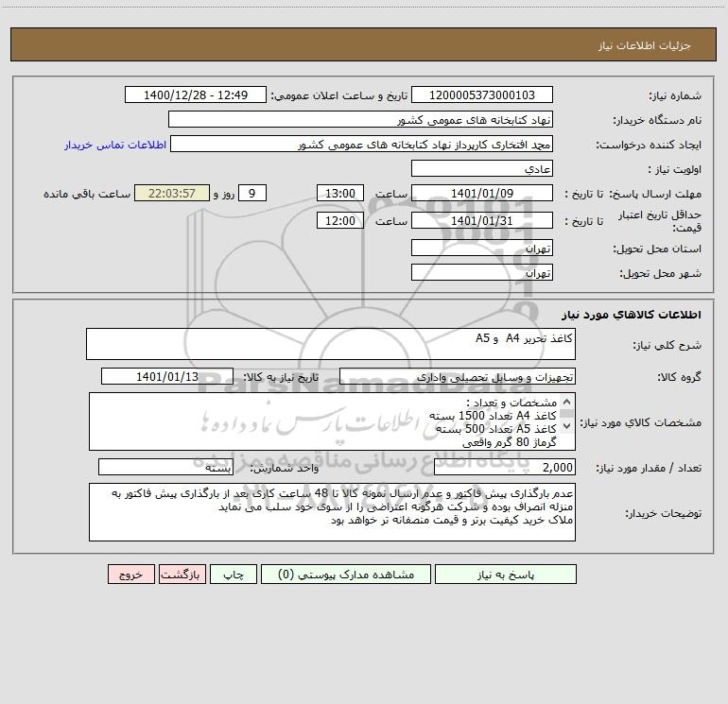Click the deadline date field 1401/01/09
The height and width of the screenshot is (704, 728).
(x=482, y=193)
